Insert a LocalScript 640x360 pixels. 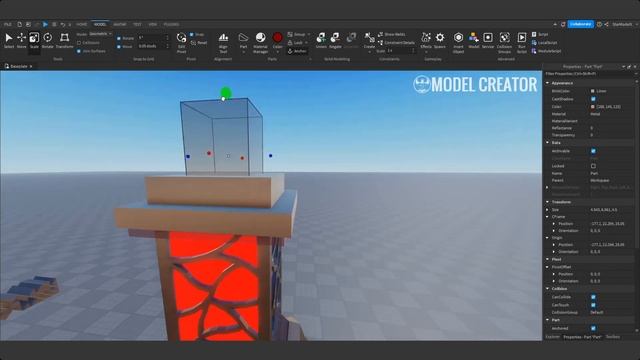pos(544,42)
